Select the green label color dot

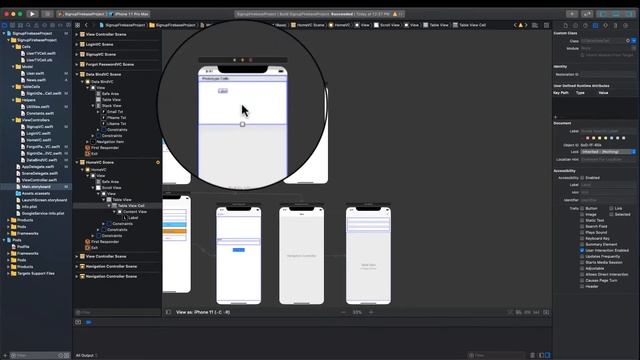point(606,138)
